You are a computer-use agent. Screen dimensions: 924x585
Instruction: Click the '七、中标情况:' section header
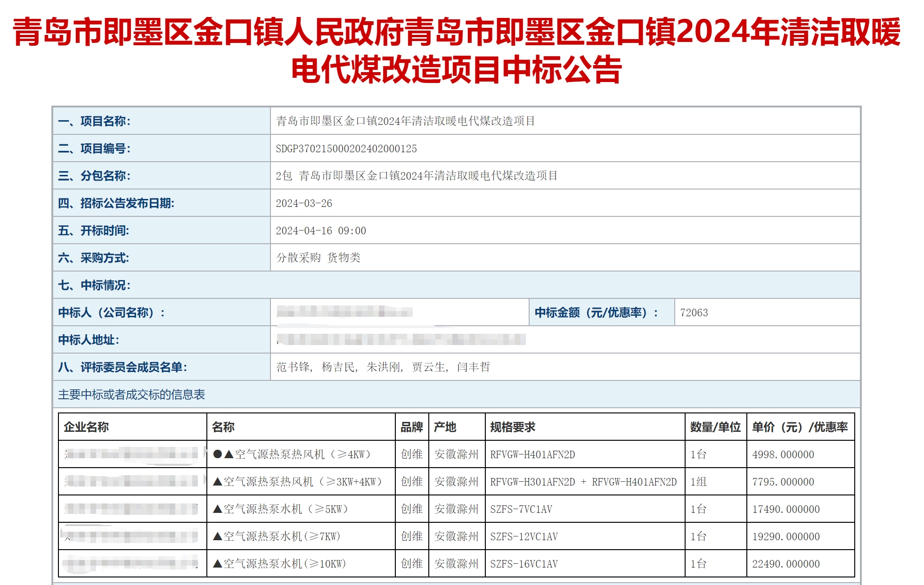94,285
